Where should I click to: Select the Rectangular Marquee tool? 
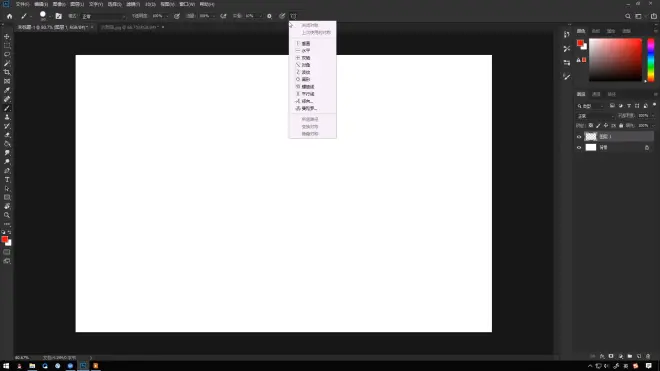coord(7,45)
